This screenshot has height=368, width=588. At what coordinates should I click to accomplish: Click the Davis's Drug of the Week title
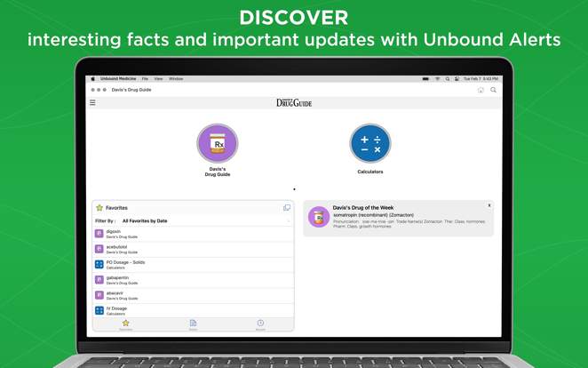pos(363,207)
